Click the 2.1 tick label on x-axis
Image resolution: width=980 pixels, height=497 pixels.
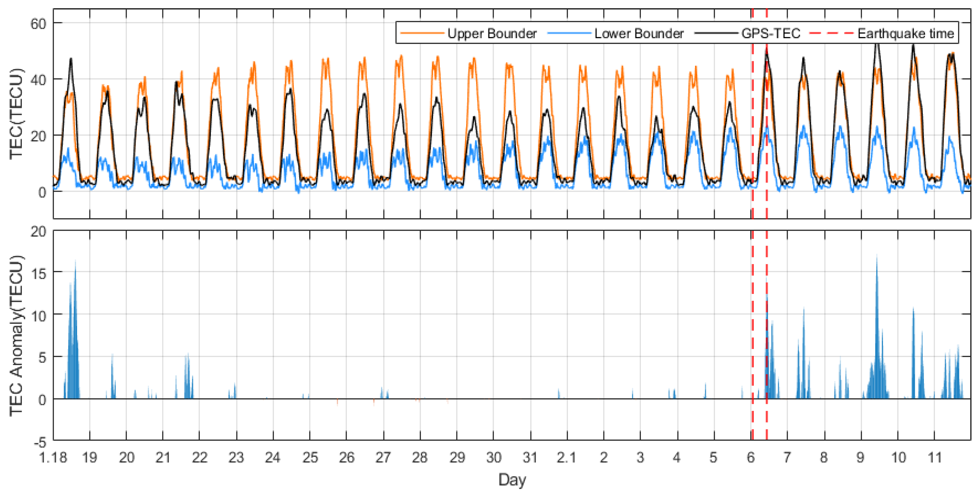567,457
